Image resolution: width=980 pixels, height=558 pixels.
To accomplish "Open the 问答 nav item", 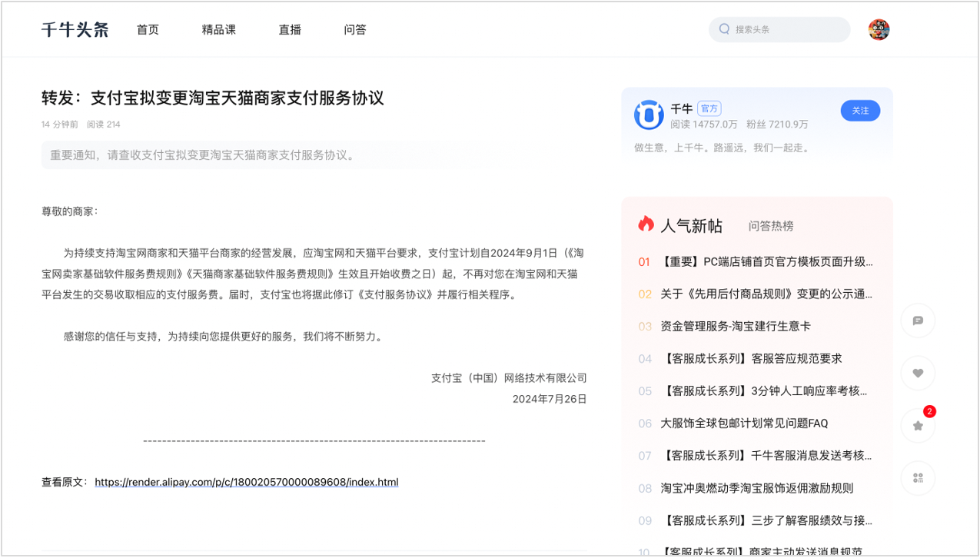I will pyautogui.click(x=355, y=30).
